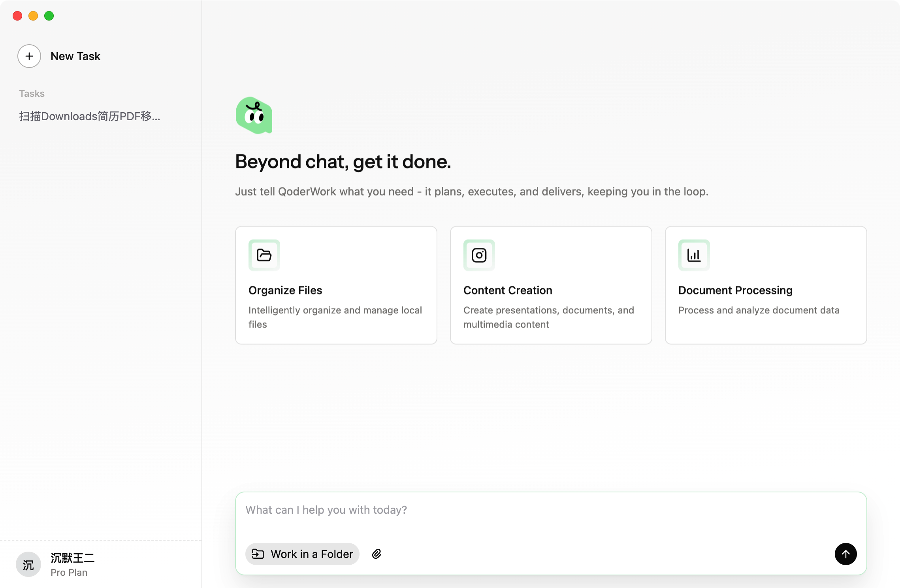The width and height of the screenshot is (900, 588).
Task: Click the New Task label
Action: pos(75,56)
